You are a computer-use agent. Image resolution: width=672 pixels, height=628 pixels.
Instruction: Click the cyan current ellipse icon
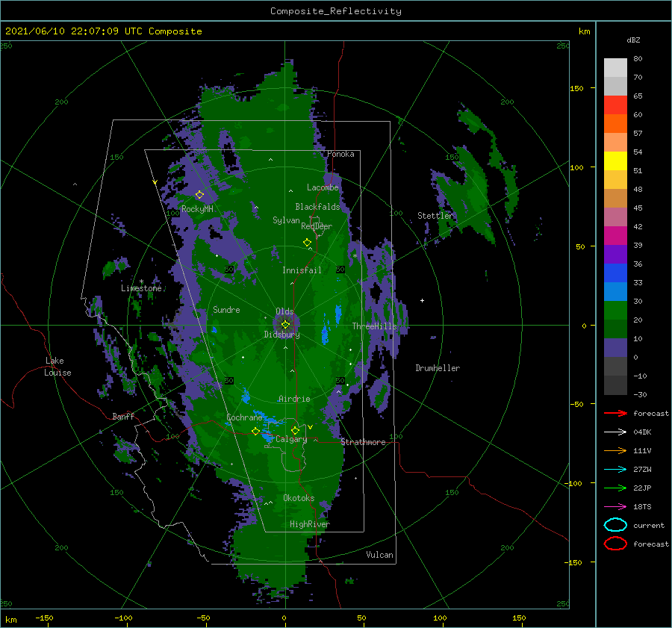point(615,525)
